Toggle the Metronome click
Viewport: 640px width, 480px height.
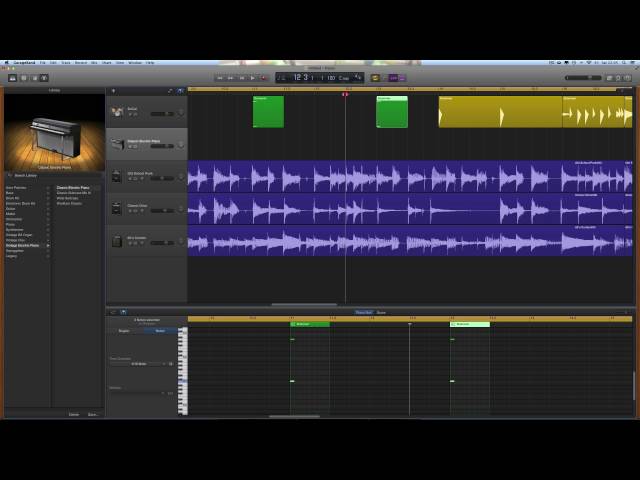point(402,78)
